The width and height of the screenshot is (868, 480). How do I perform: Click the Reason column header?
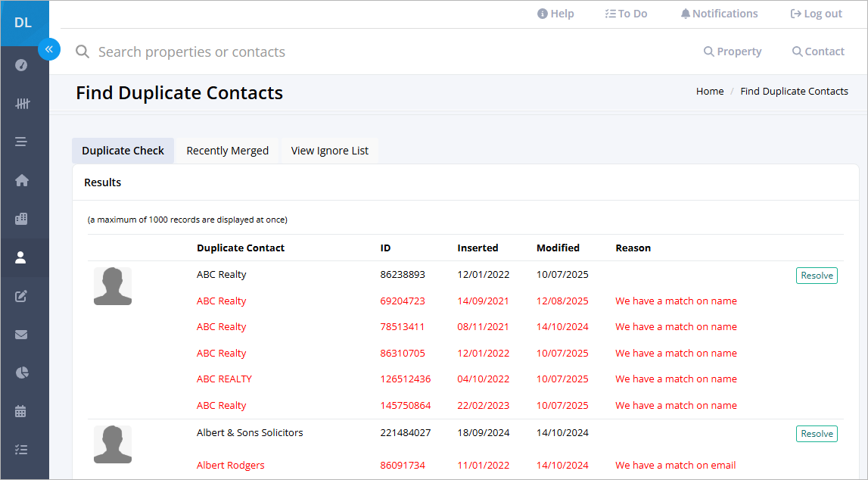click(x=633, y=248)
